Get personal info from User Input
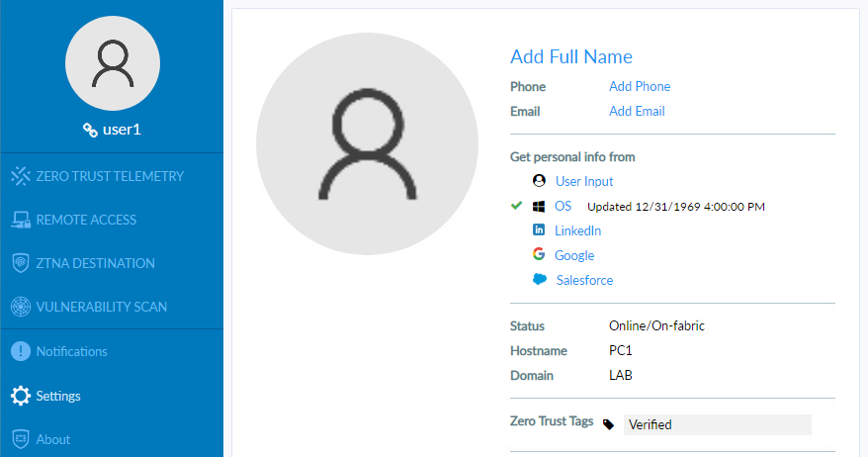The width and height of the screenshot is (868, 457). (584, 181)
